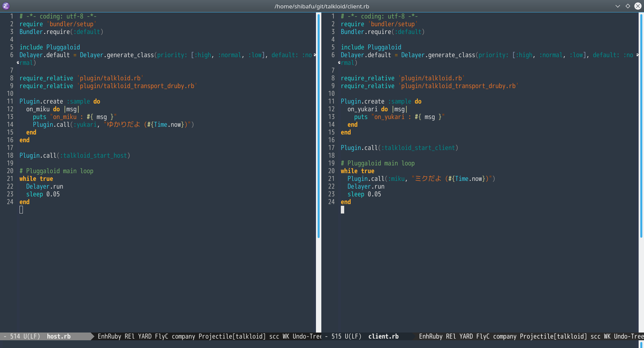Image resolution: width=644 pixels, height=348 pixels.
Task: Click the continuation arrow before 'rmal)' in left pane
Action: 18,63
